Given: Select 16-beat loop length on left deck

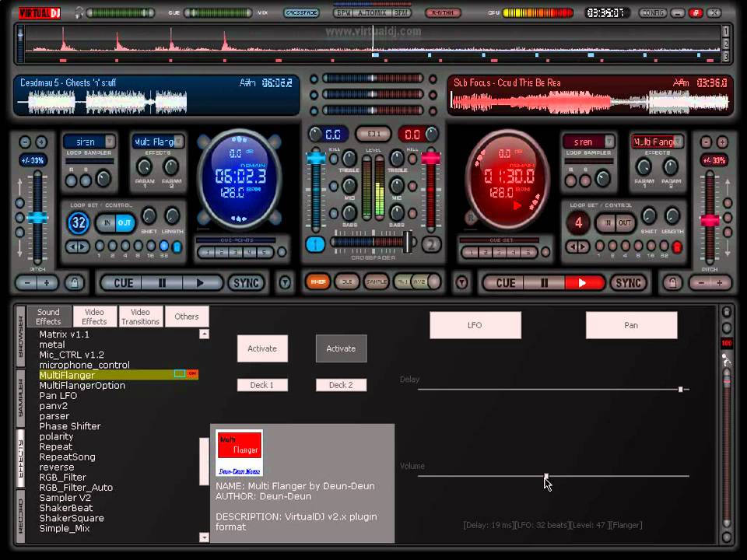Looking at the screenshot, I should pos(150,247).
